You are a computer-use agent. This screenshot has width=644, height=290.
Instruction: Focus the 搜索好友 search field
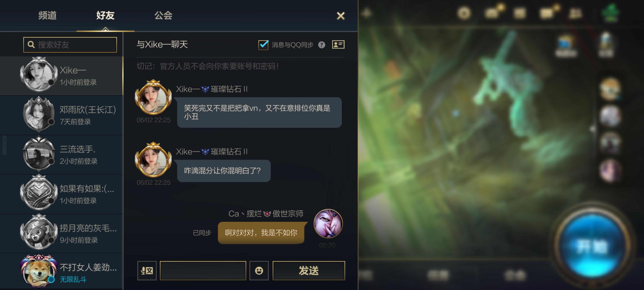click(70, 45)
